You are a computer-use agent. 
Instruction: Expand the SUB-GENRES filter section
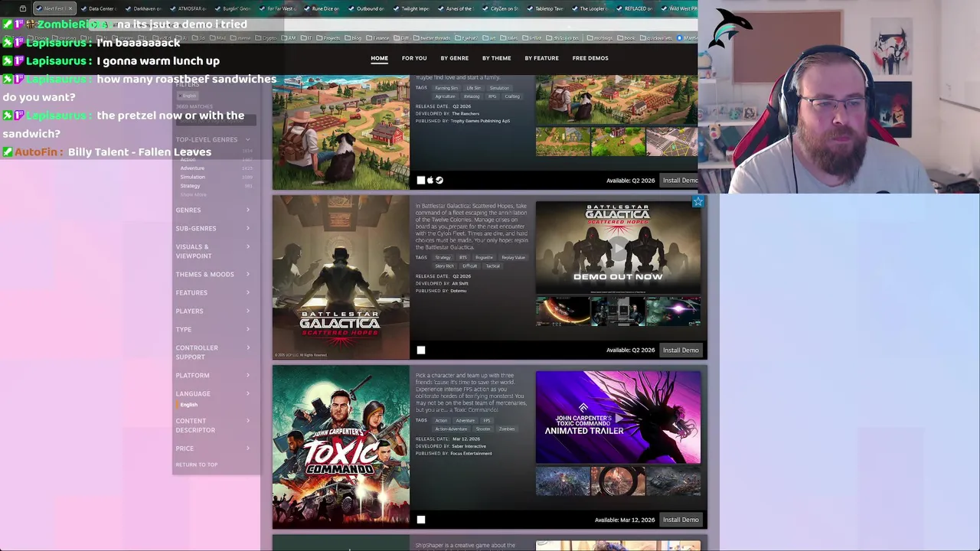[213, 229]
